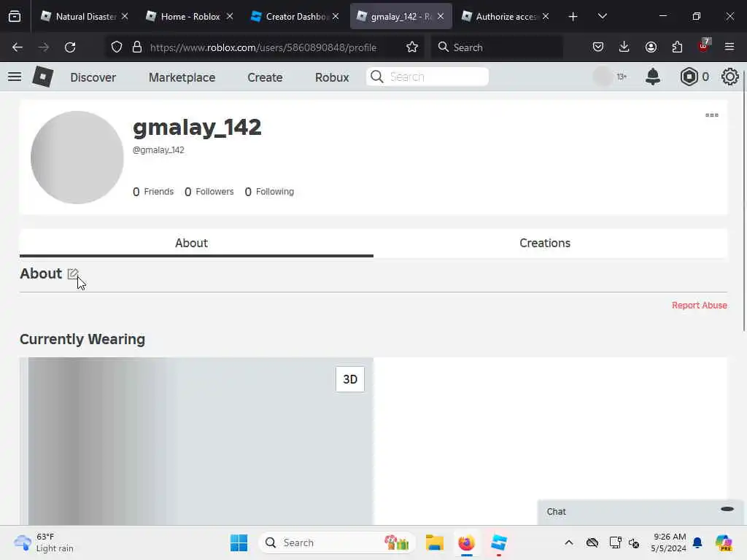Open a new browser tab

coord(573,17)
